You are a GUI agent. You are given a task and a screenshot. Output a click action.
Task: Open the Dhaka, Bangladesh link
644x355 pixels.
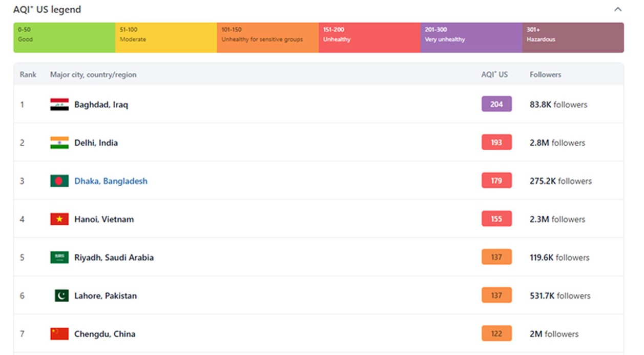tap(111, 181)
